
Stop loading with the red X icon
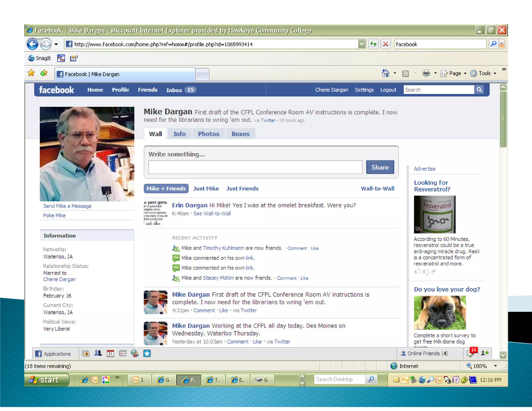386,44
